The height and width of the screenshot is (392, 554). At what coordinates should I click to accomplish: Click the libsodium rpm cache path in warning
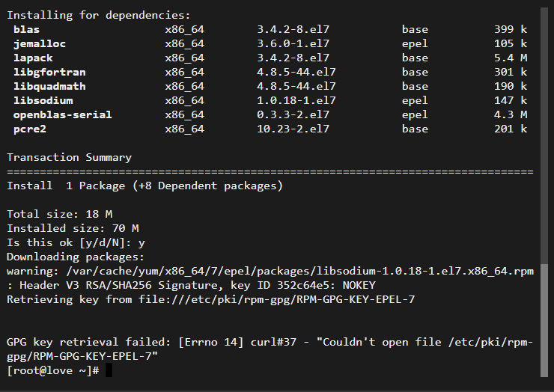(300, 272)
